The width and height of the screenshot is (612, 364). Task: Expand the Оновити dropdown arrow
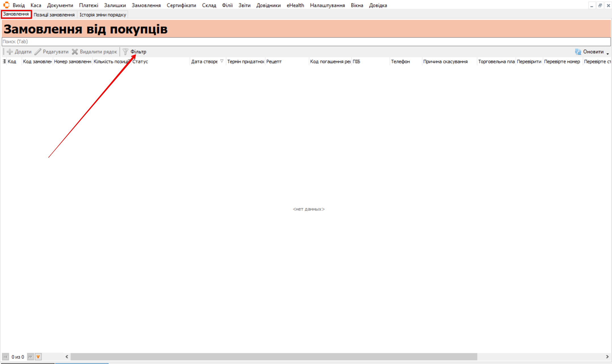coord(608,54)
